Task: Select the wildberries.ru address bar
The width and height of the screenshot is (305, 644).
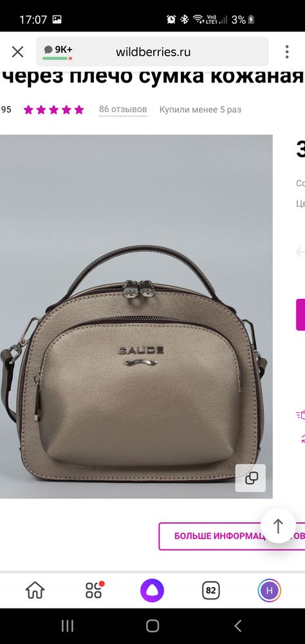Action: 152,52
